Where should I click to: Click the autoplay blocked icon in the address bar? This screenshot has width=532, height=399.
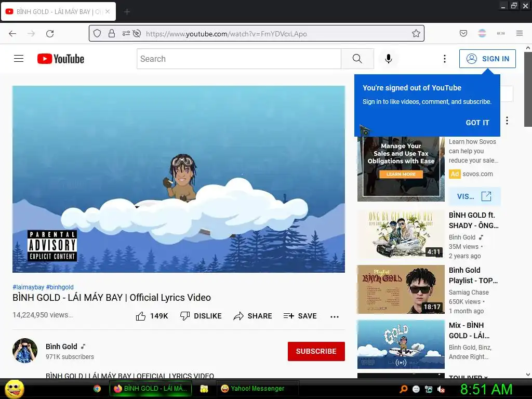click(x=137, y=33)
